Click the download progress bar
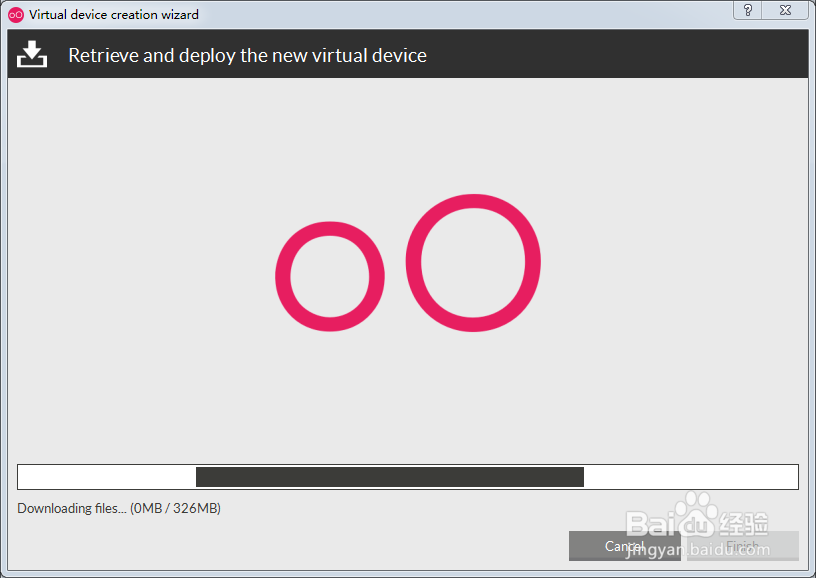 click(407, 477)
